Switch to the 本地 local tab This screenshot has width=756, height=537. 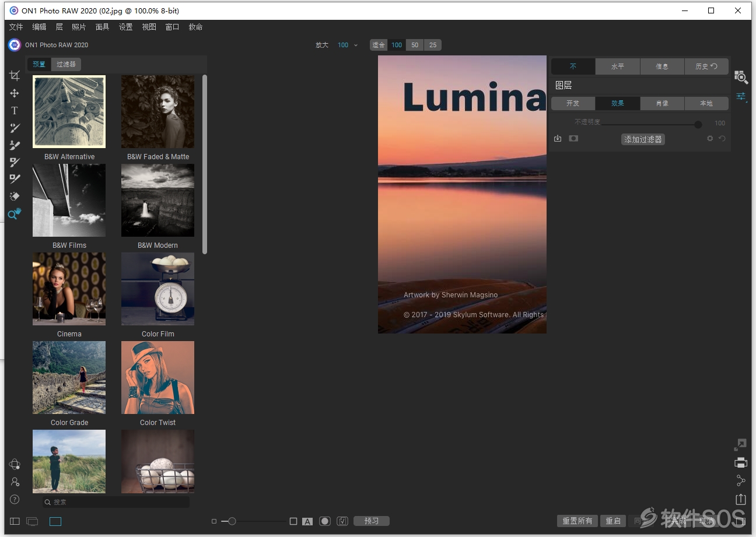[x=706, y=103]
